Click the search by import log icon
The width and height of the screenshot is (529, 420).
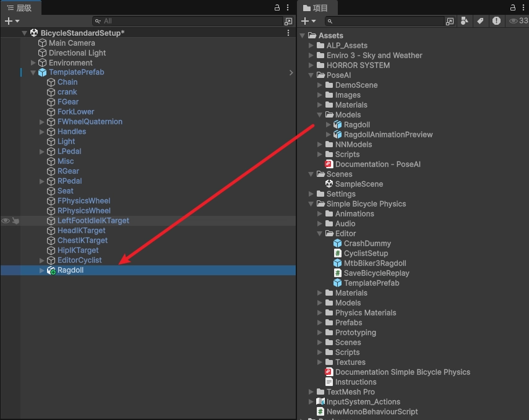[x=496, y=21]
